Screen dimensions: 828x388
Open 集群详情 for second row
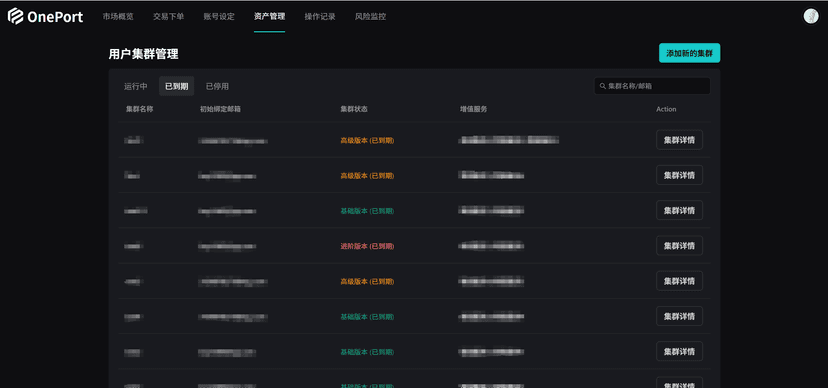click(679, 175)
